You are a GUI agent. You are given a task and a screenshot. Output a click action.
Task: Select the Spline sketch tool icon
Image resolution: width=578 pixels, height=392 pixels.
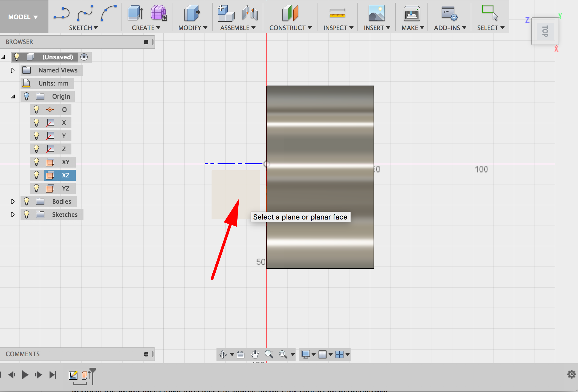click(x=85, y=13)
